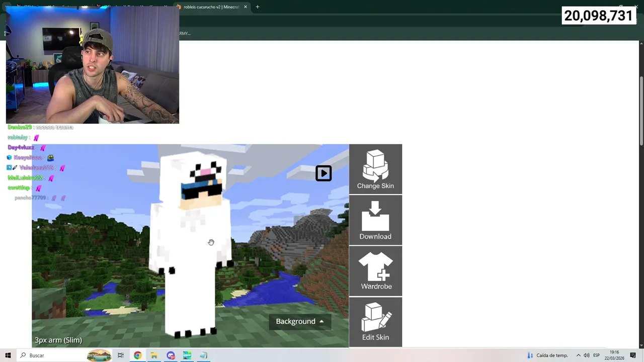Screen dimensions: 644x362
Task: Expand the Background dropdown
Action: [300, 321]
